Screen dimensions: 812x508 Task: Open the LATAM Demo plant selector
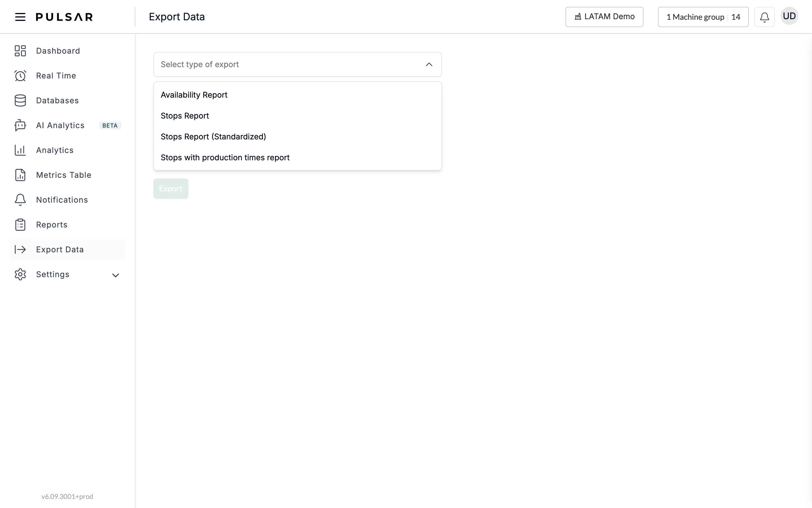tap(604, 17)
